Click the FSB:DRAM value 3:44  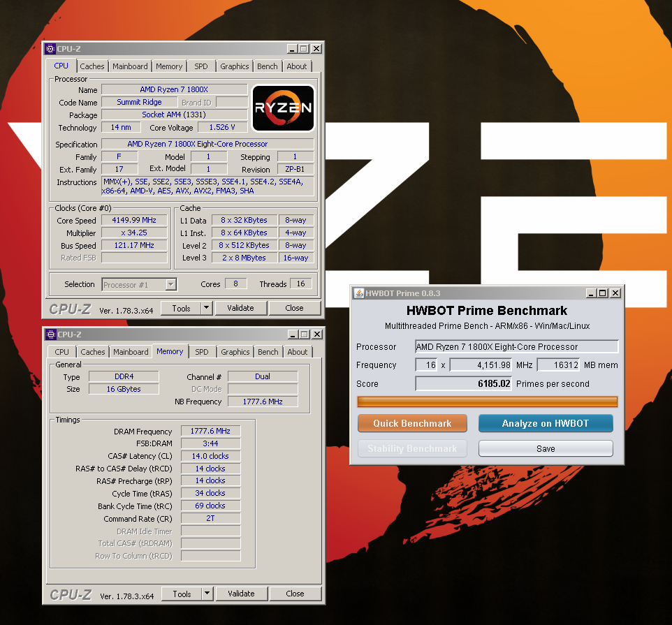[210, 443]
